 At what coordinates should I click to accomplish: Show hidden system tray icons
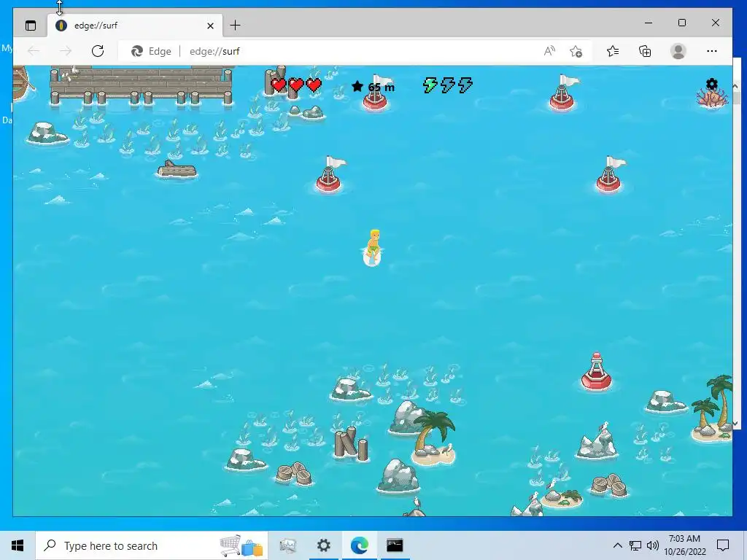pyautogui.click(x=617, y=545)
